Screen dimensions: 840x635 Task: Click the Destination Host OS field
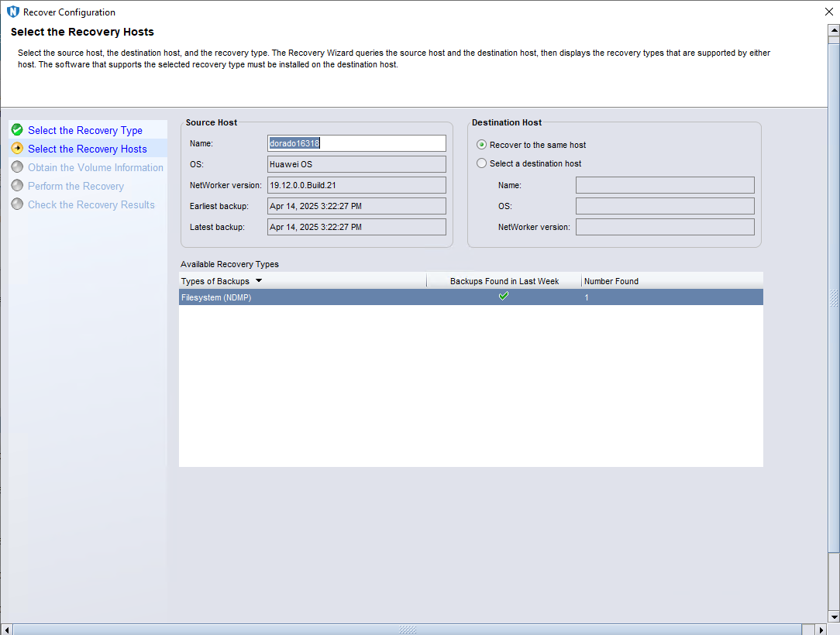[x=665, y=205]
